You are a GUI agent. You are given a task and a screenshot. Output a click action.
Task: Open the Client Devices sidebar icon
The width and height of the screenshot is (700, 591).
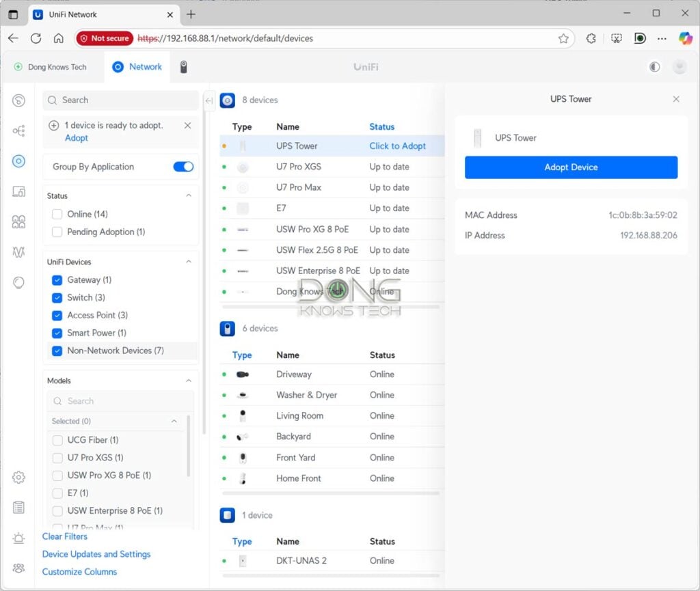pos(18,191)
